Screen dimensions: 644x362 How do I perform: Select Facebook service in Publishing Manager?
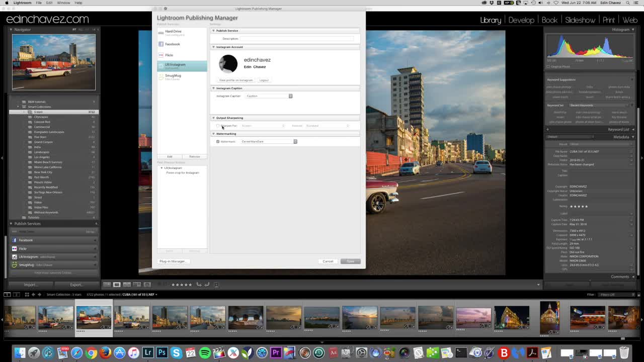point(182,44)
